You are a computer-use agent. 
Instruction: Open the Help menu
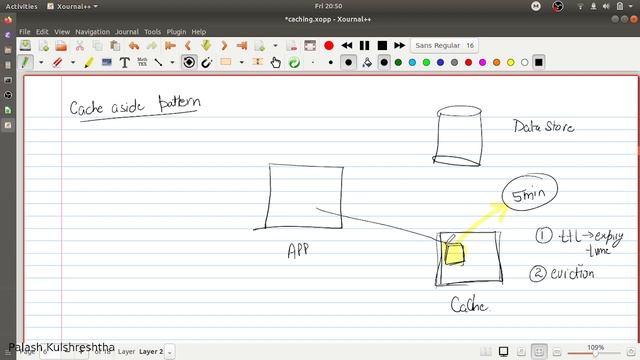tap(199, 31)
